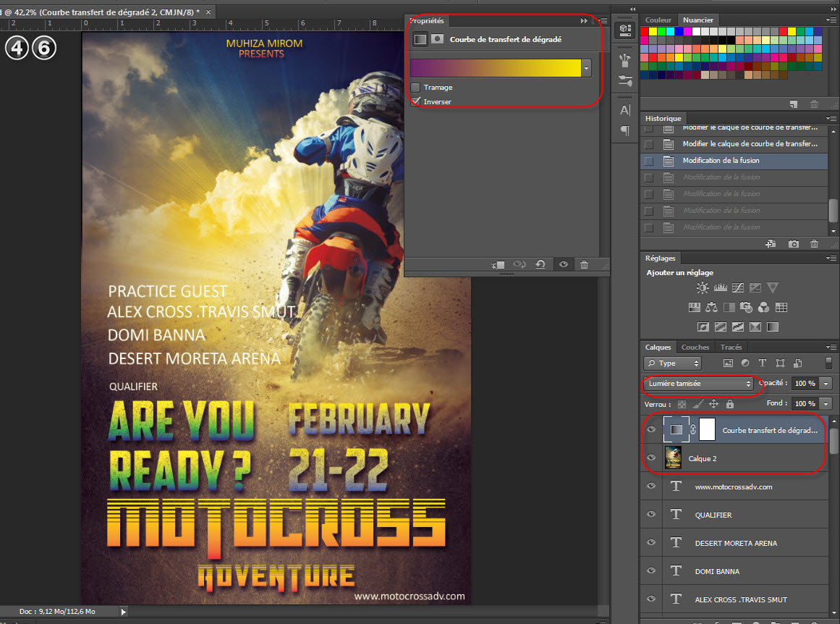
Task: Switch to the Couches tab
Action: click(x=695, y=347)
